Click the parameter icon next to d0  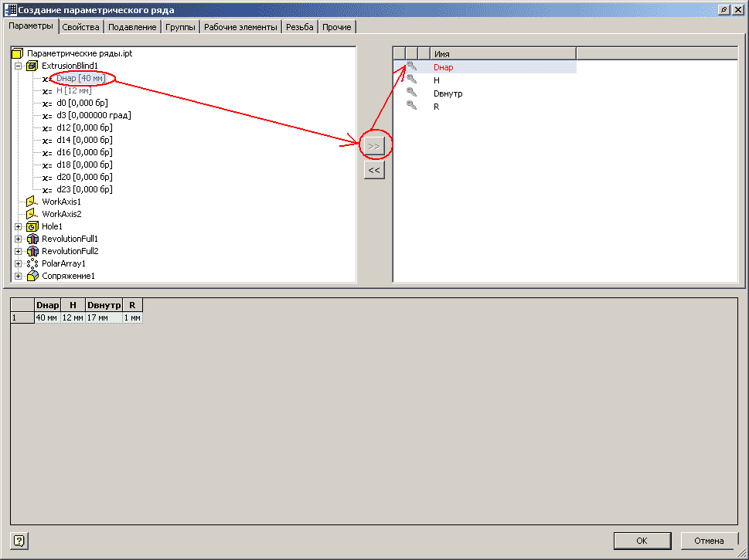click(x=47, y=104)
